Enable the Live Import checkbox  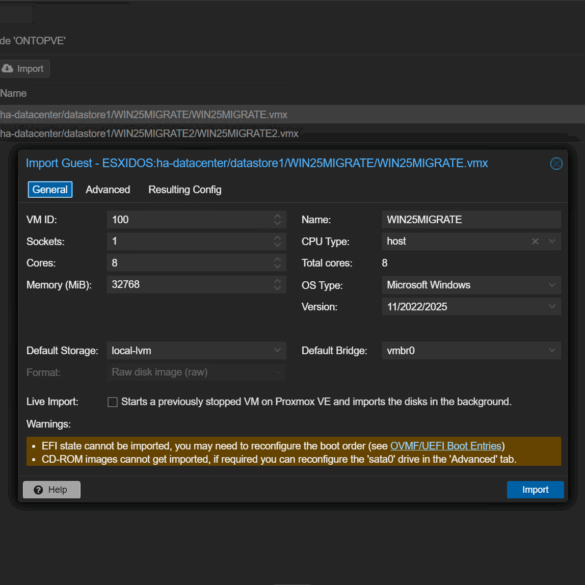pyautogui.click(x=112, y=402)
